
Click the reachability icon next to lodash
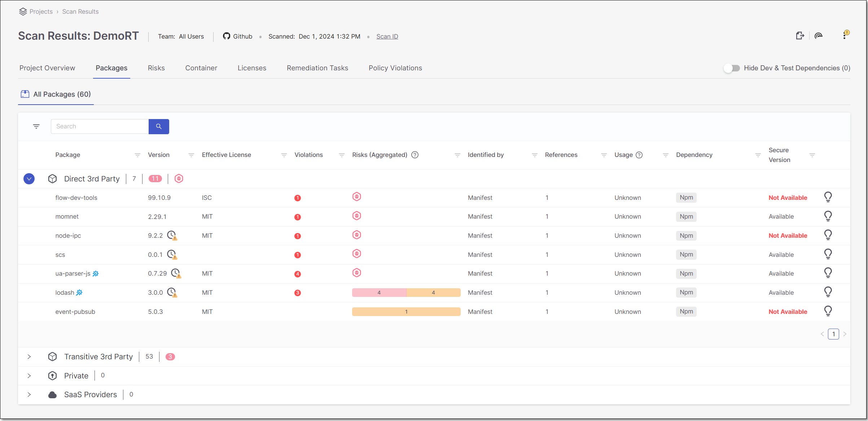[79, 293]
